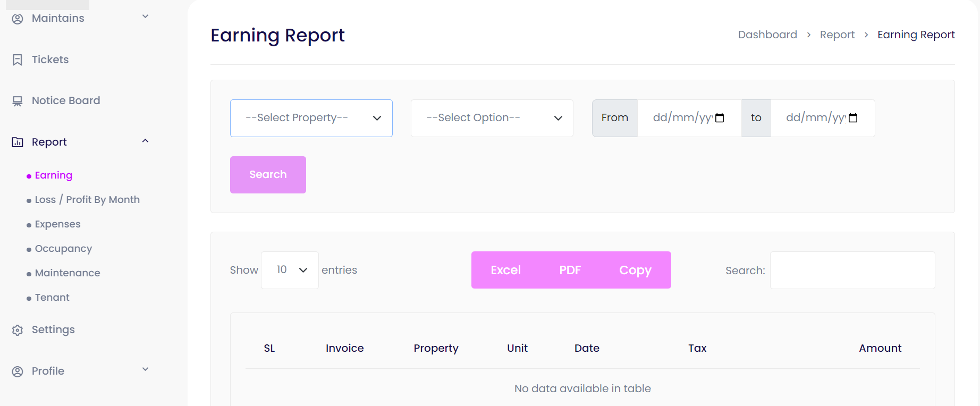
Task: Click the Profile user icon
Action: coord(18,371)
